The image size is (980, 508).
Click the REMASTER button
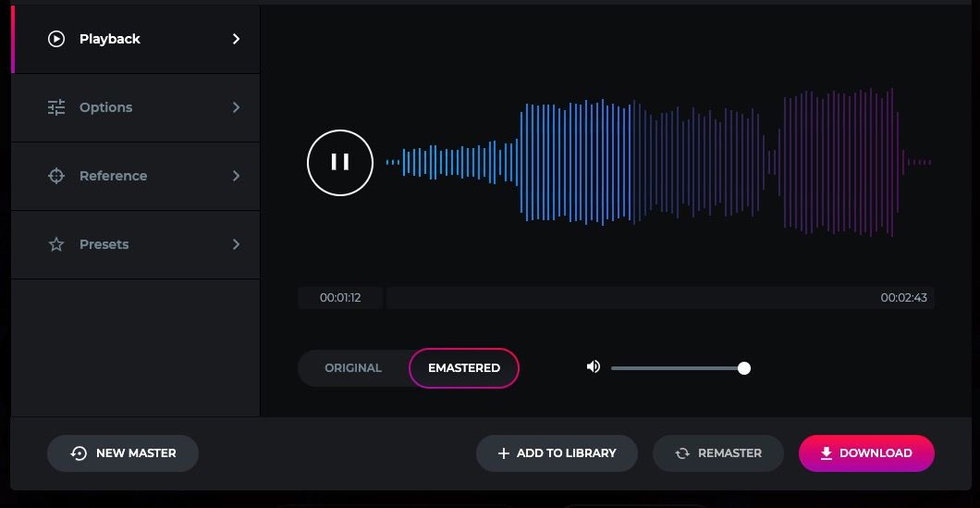(x=718, y=453)
